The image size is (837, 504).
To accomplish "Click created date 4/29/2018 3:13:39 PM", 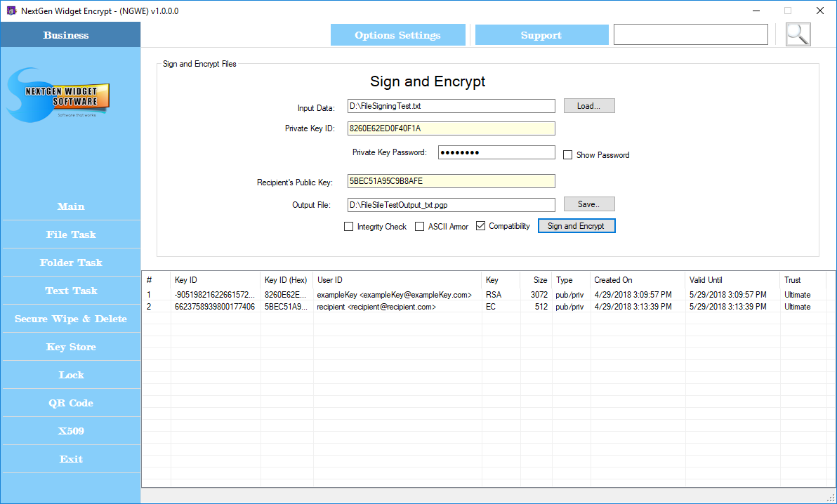I will point(633,307).
